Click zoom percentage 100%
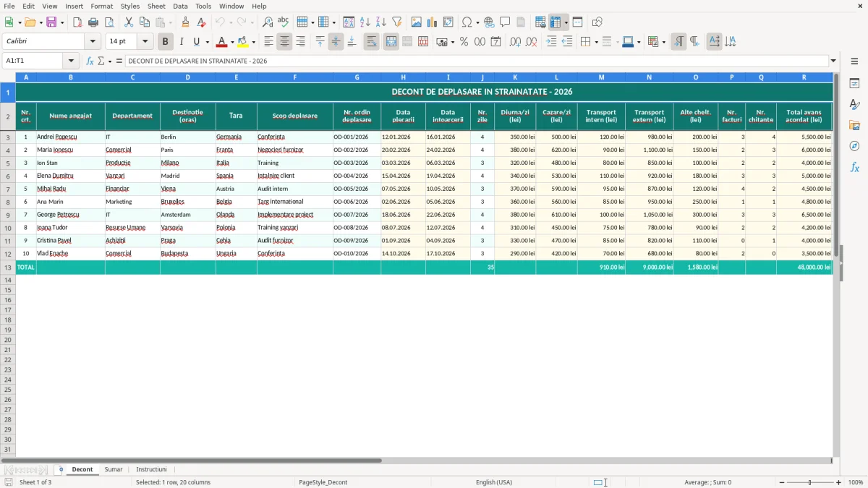This screenshot has width=868, height=488. [x=856, y=482]
